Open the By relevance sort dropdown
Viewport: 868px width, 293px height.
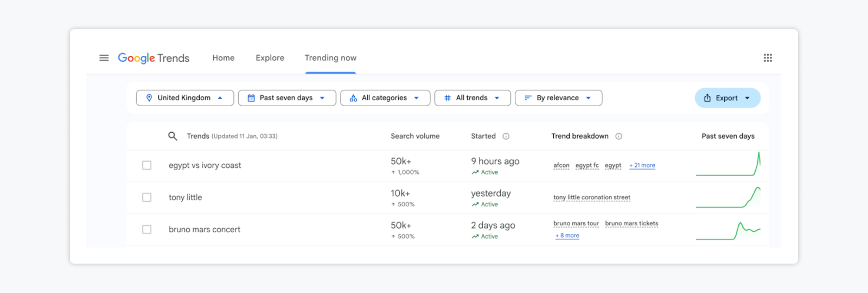(558, 98)
